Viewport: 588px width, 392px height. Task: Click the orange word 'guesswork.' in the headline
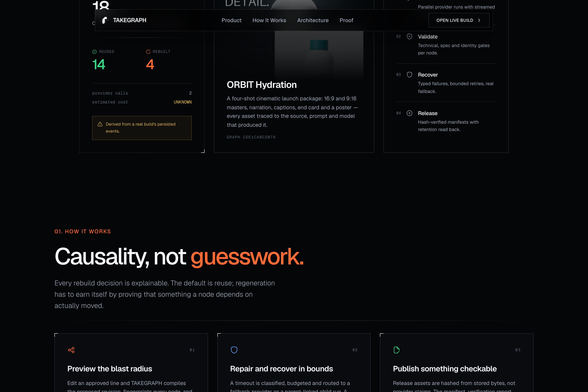[247, 257]
